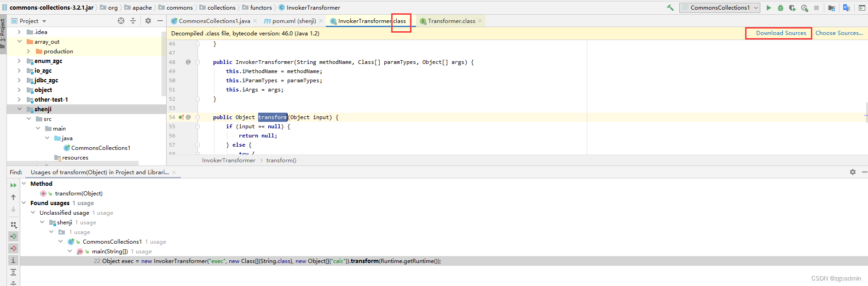Expand all results in the Find panel
Viewport: 868px width, 286px height.
tap(13, 272)
